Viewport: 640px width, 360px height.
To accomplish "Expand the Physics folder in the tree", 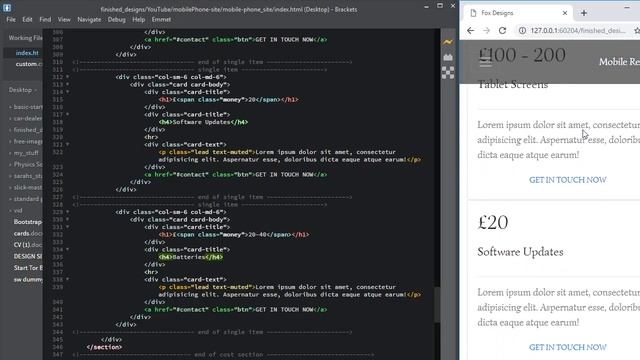I will click(x=25, y=164).
